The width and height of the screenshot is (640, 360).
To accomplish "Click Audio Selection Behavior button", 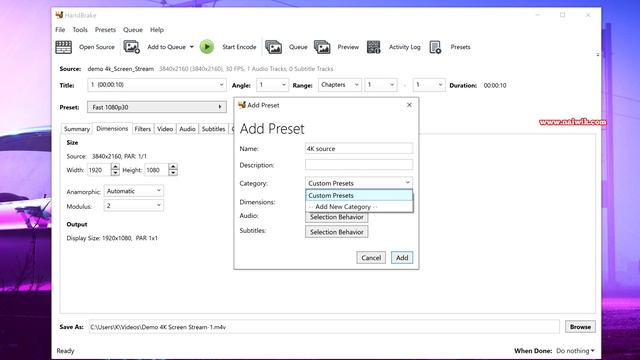I will 337,217.
